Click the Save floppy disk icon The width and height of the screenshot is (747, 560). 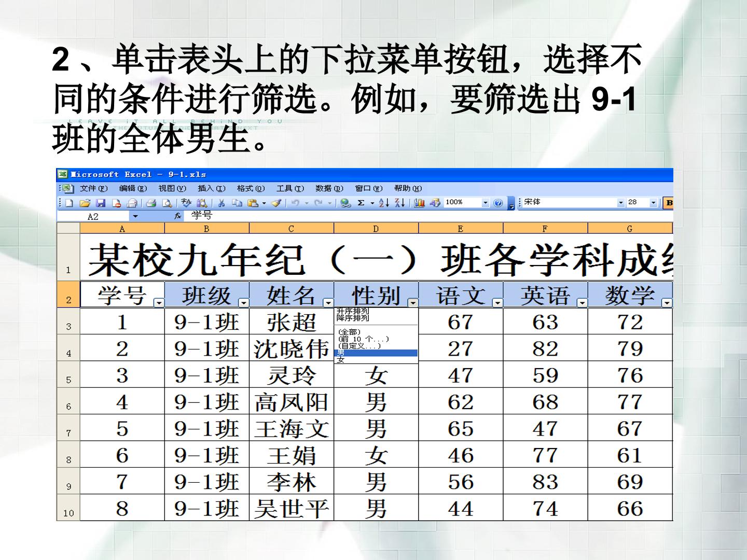[101, 203]
